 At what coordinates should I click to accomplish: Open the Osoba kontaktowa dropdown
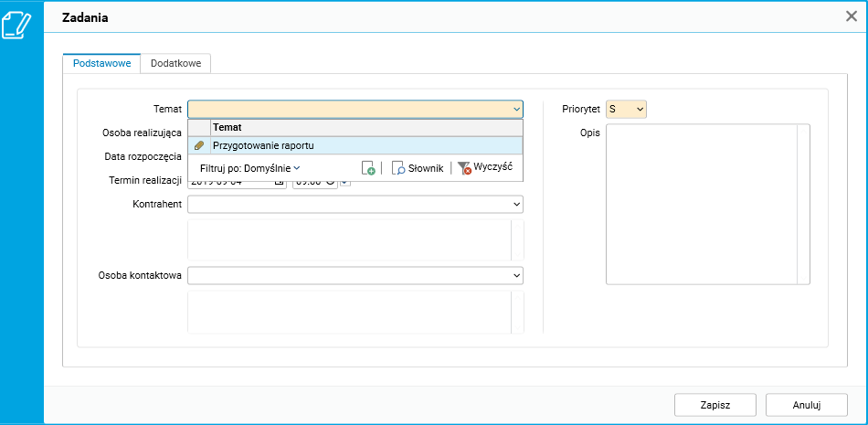516,275
